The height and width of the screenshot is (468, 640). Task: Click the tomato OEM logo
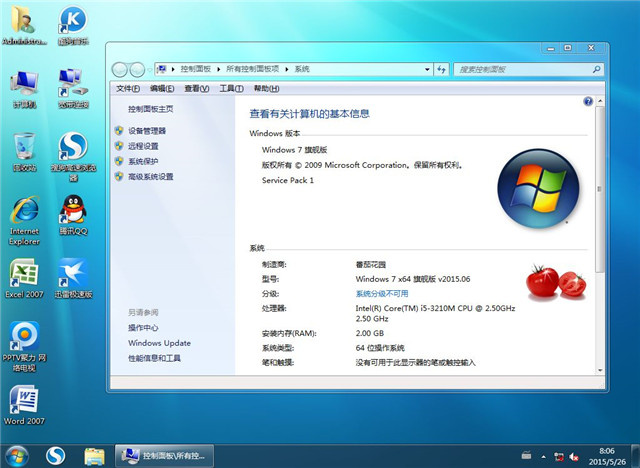(x=556, y=282)
